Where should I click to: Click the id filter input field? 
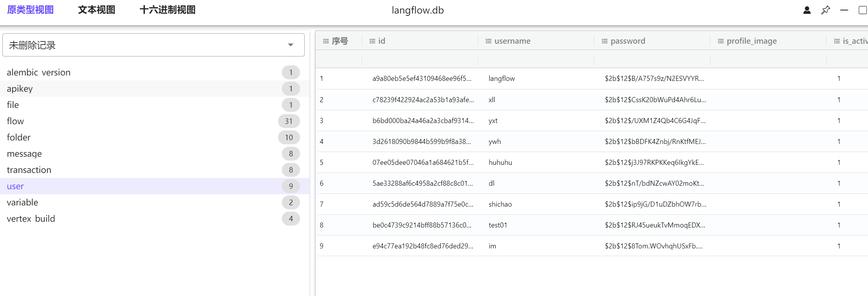420,59
